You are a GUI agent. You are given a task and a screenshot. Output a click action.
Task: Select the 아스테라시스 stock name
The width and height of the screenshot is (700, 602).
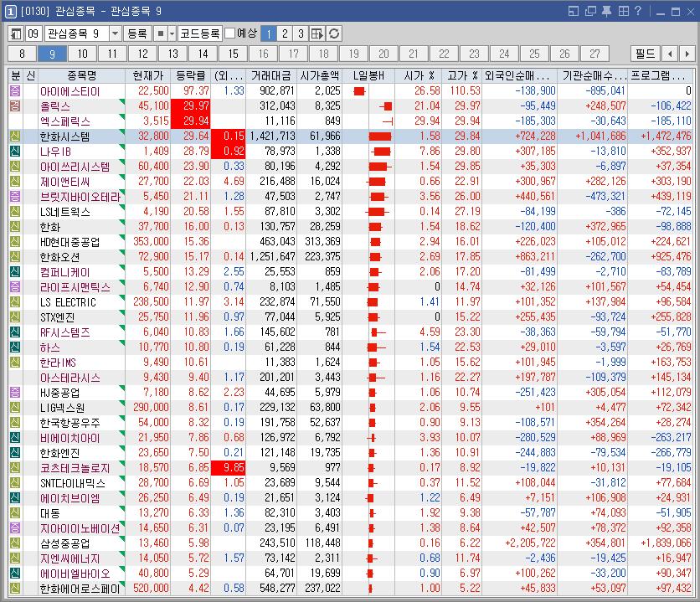coord(70,378)
